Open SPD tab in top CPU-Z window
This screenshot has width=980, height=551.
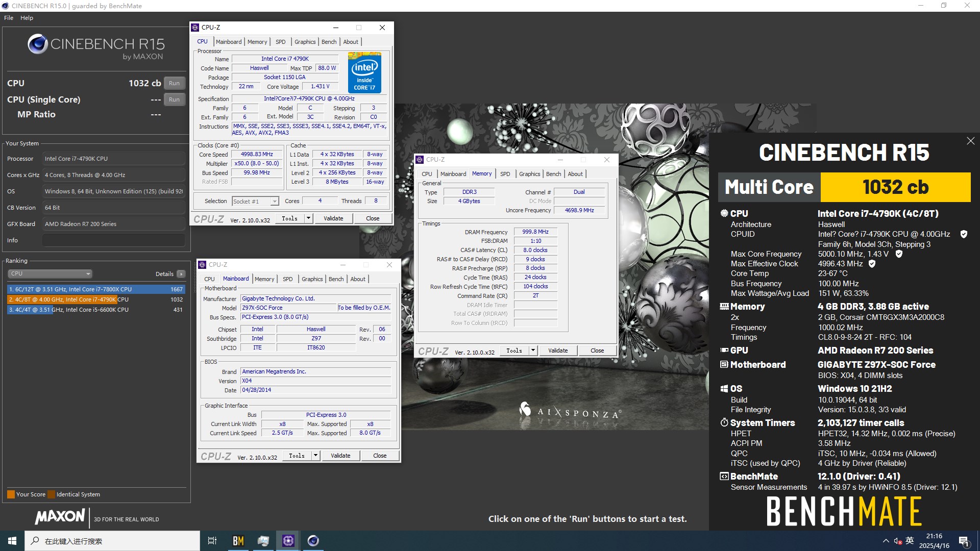click(281, 42)
